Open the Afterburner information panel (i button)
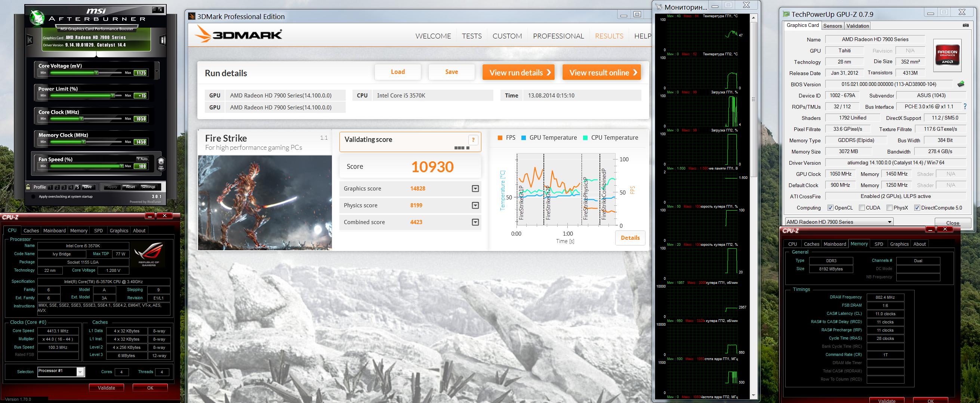Screen dimensions: 980x403 pos(163,40)
